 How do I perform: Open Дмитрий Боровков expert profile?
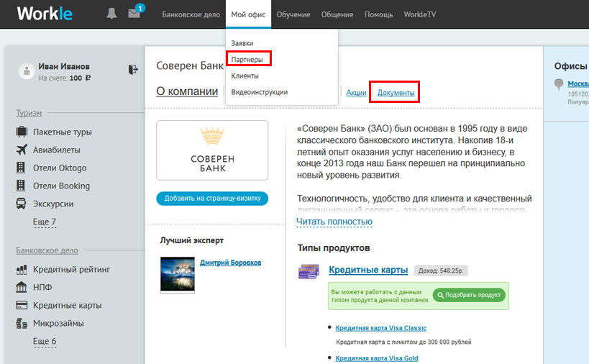[x=230, y=263]
